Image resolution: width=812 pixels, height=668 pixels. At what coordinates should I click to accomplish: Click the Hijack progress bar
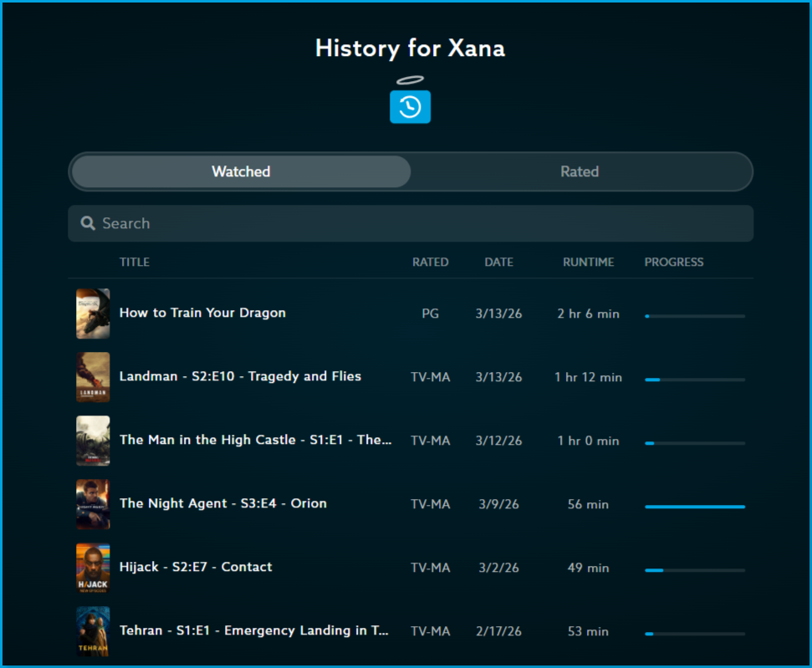tap(694, 569)
